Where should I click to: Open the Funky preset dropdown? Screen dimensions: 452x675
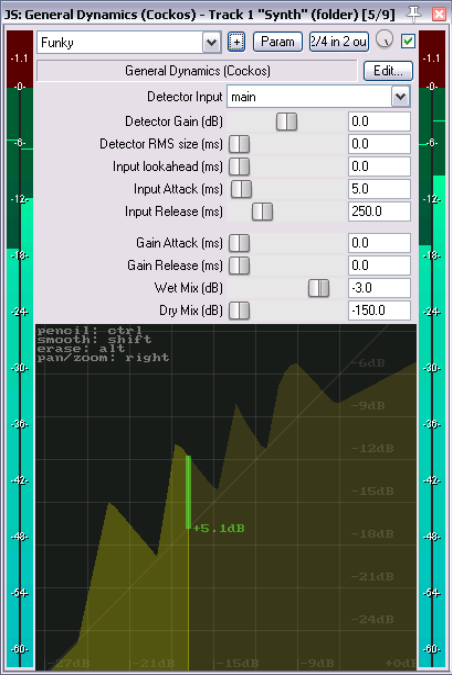(x=211, y=43)
